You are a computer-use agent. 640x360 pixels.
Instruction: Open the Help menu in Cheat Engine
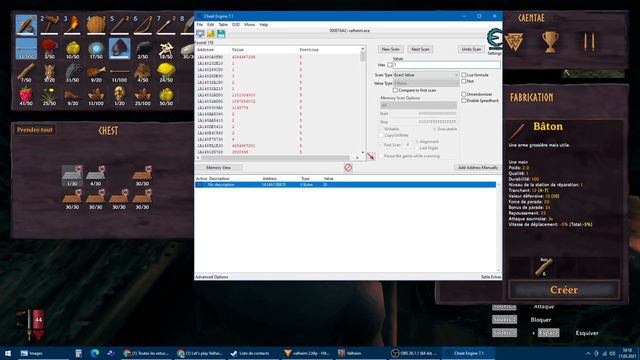point(264,24)
